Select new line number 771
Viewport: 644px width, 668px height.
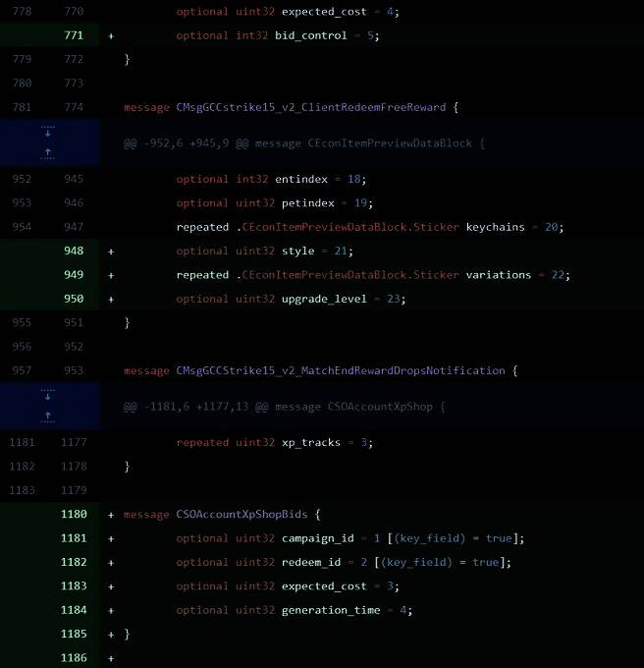(x=75, y=35)
